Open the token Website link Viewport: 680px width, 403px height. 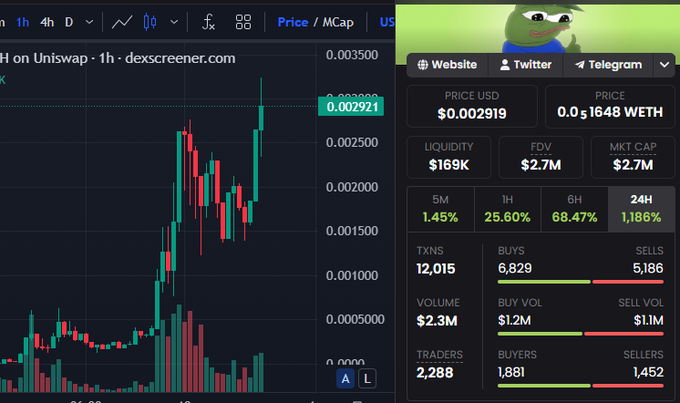point(447,65)
